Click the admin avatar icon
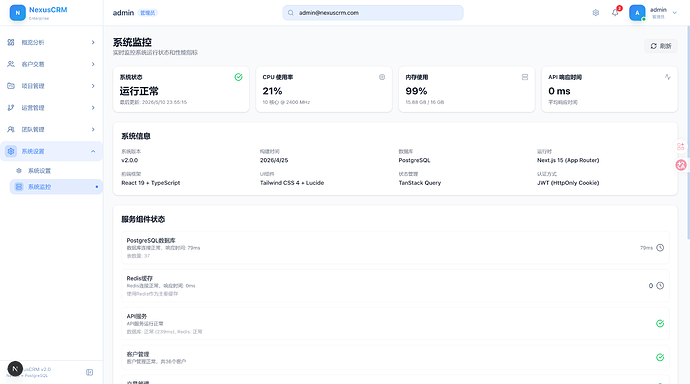690x384 pixels. click(x=637, y=13)
